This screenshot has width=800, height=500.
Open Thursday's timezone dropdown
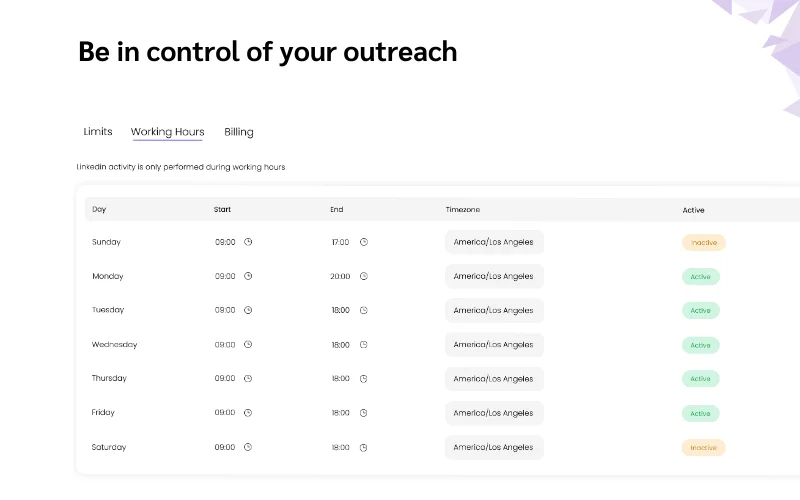point(494,379)
